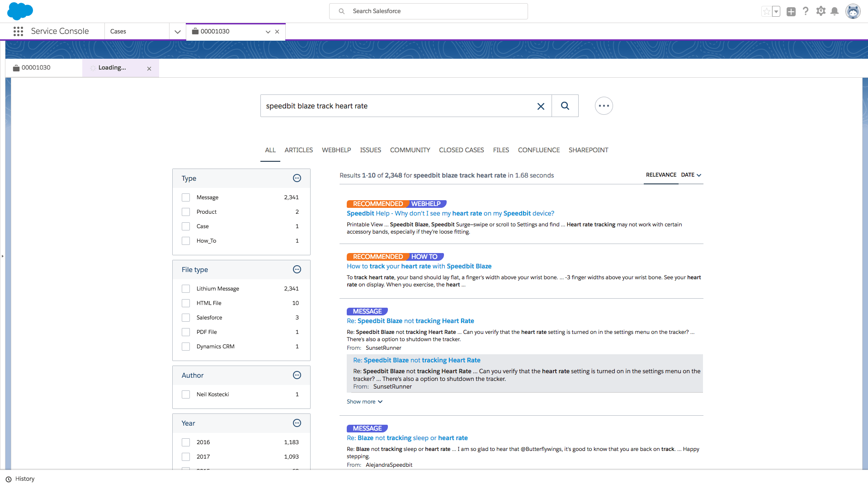Open the favorites list dropdown arrow

pyautogui.click(x=776, y=12)
